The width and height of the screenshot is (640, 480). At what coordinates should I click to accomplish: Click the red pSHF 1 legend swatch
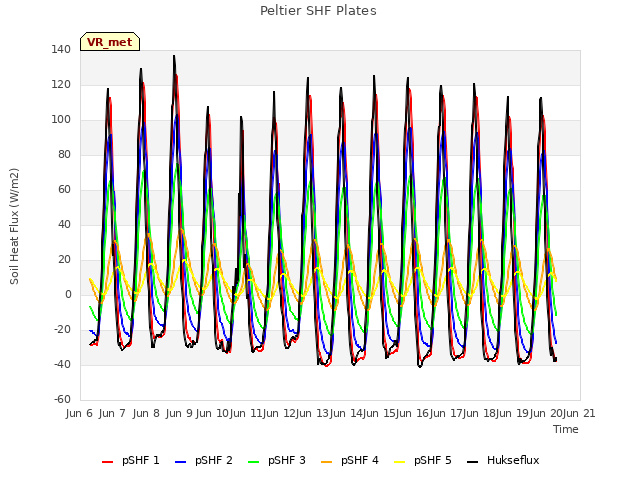coord(107,462)
